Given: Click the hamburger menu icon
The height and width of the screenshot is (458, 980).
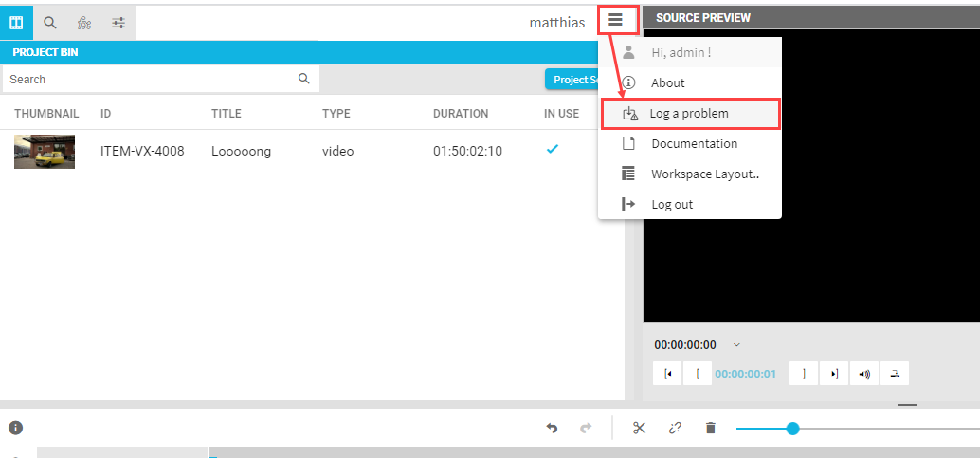Looking at the screenshot, I should 616,20.
